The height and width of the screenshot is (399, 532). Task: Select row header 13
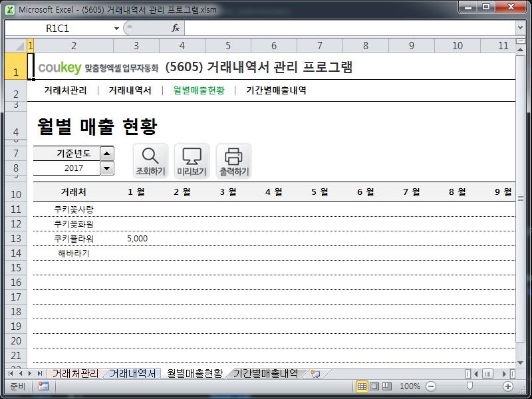pos(16,239)
